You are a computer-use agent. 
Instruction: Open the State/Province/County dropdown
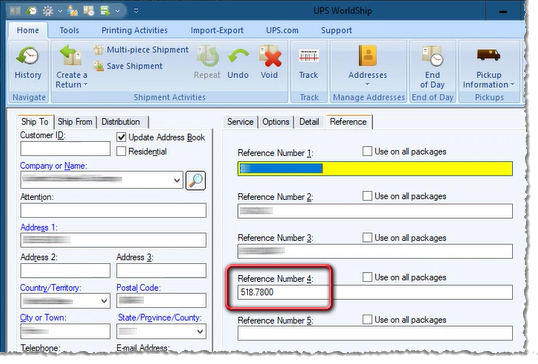coord(200,331)
